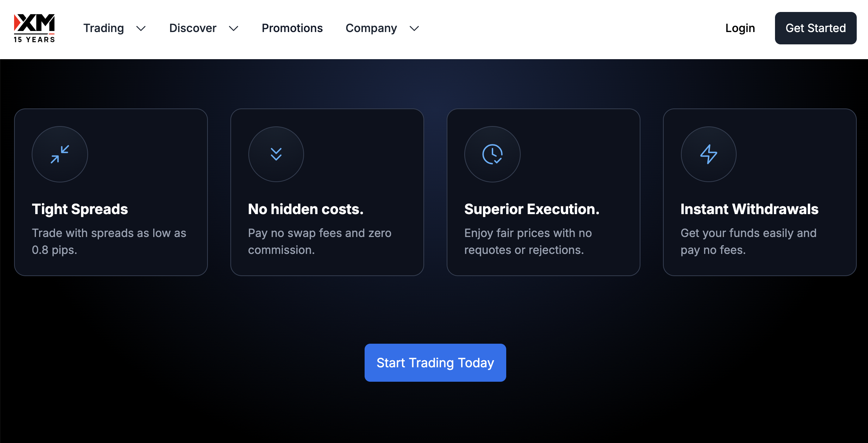Select the Tight Spreads heading
Image resolution: width=868 pixels, height=443 pixels.
[x=80, y=209]
